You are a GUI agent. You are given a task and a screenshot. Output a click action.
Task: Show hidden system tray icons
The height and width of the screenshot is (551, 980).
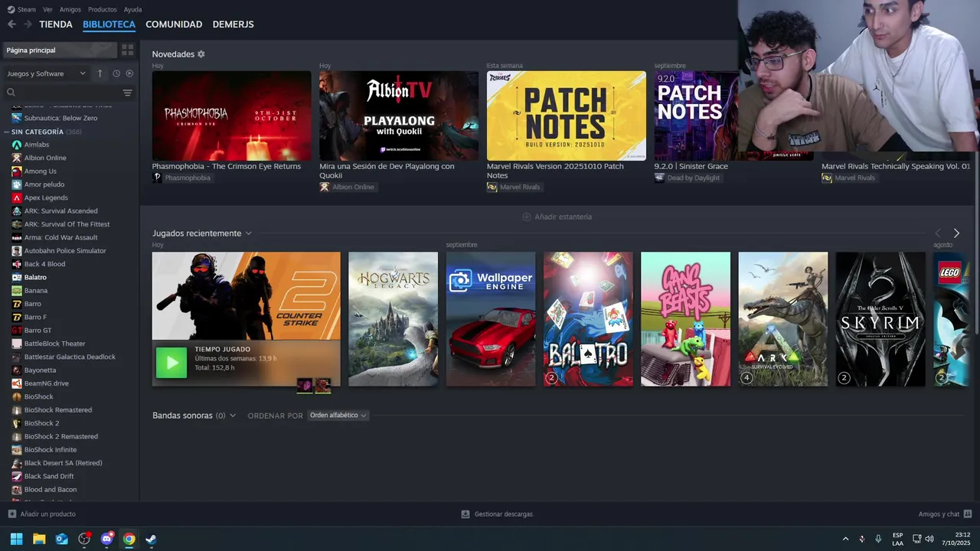[845, 539]
